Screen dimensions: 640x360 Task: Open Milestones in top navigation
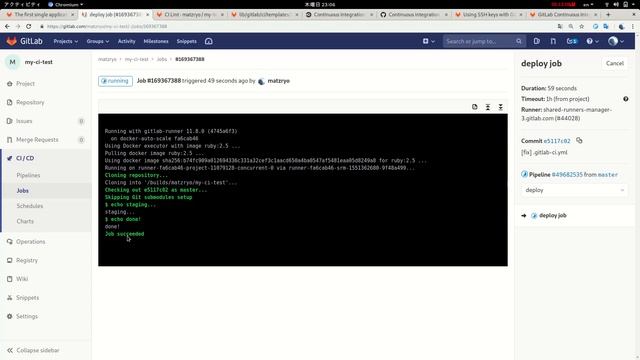coord(156,41)
